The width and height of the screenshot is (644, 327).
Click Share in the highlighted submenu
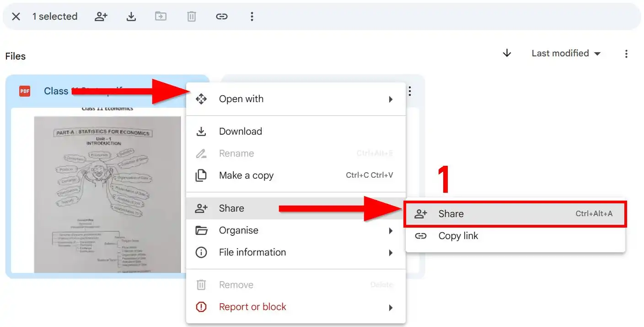[451, 213]
